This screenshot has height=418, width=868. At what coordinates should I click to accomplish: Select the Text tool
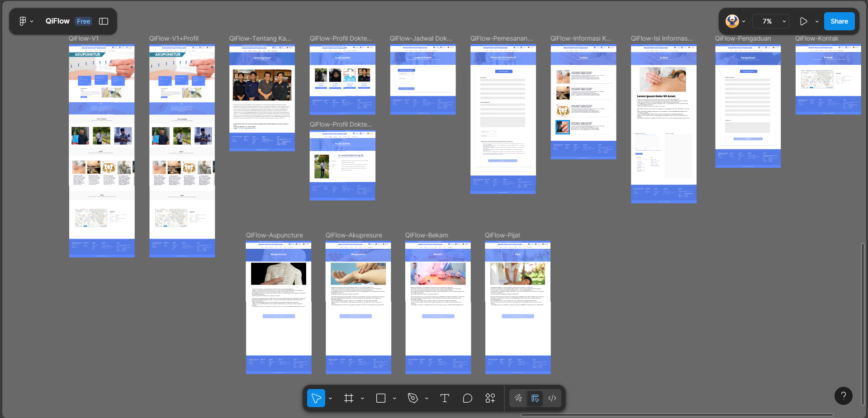pos(444,398)
